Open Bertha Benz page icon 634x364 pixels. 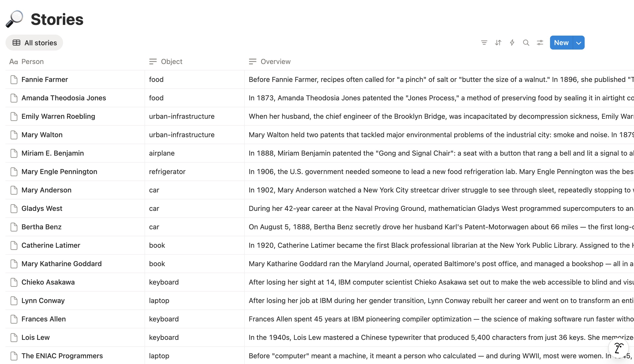(14, 227)
